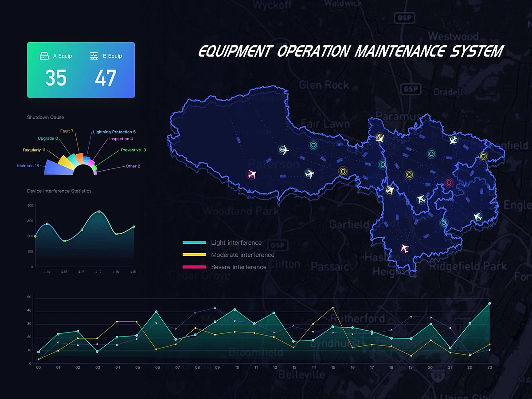Click the A Equip server icon
Image resolution: width=532 pixels, height=399 pixels.
tap(44, 56)
